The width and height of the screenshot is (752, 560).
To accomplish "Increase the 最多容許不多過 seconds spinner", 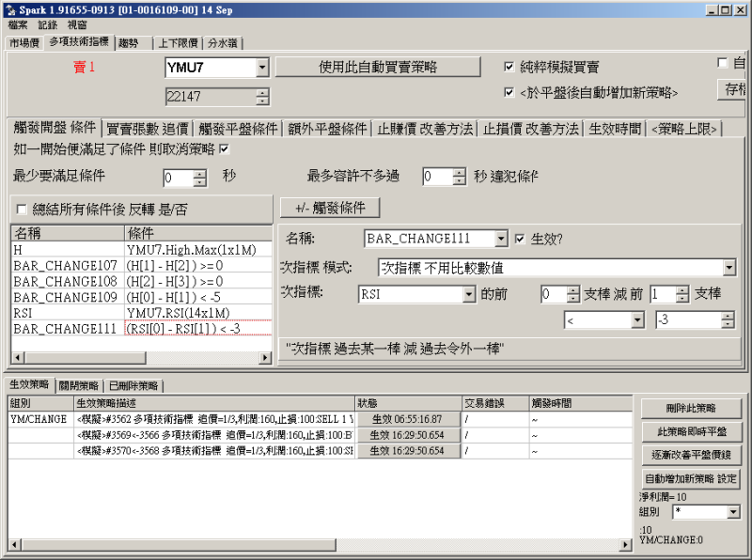I will [x=459, y=172].
